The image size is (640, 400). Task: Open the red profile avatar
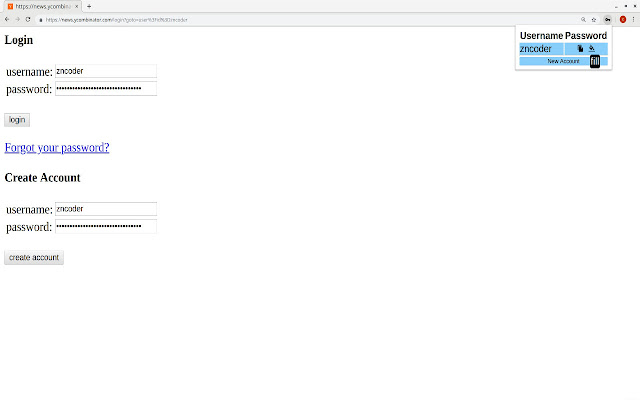623,20
